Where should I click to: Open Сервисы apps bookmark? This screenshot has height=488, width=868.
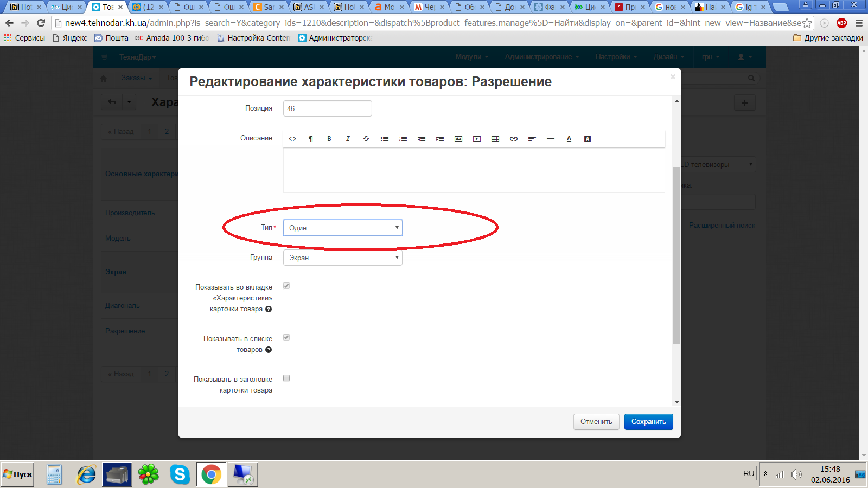[x=24, y=38]
